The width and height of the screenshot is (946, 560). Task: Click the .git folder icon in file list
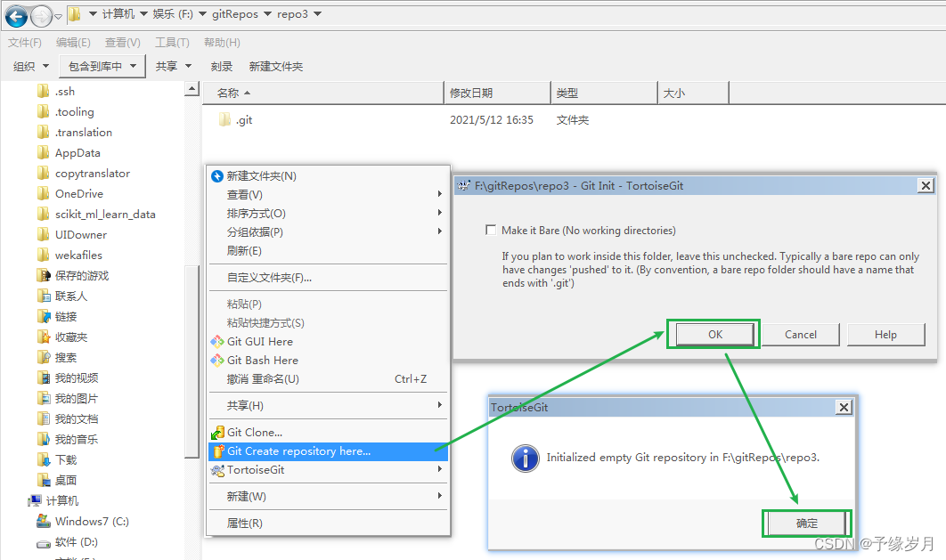point(224,119)
